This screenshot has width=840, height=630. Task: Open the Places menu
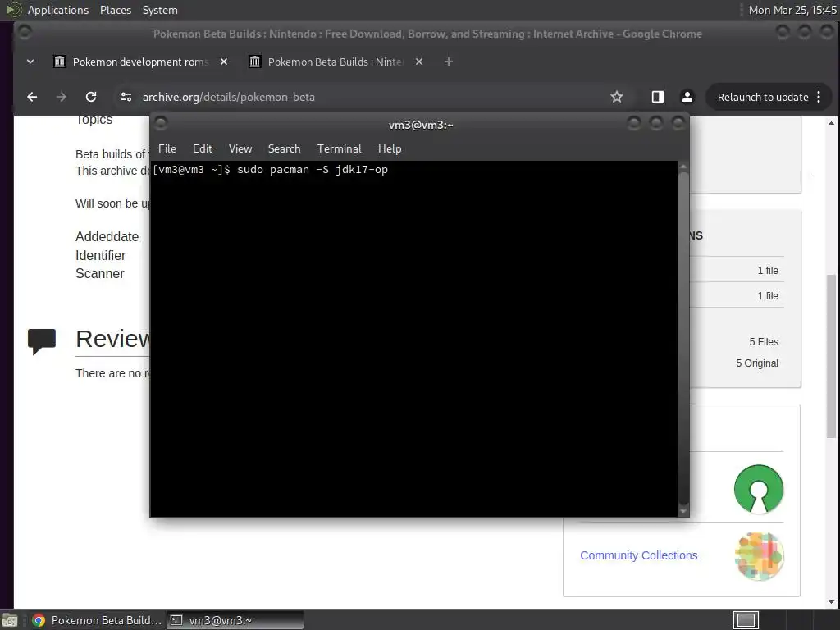click(x=116, y=10)
